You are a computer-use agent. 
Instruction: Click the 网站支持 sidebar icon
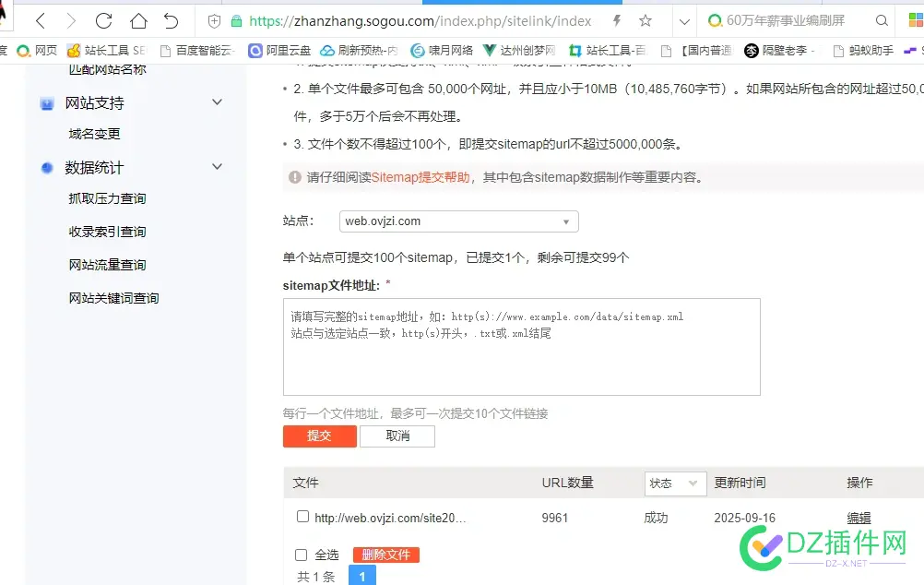(x=46, y=103)
